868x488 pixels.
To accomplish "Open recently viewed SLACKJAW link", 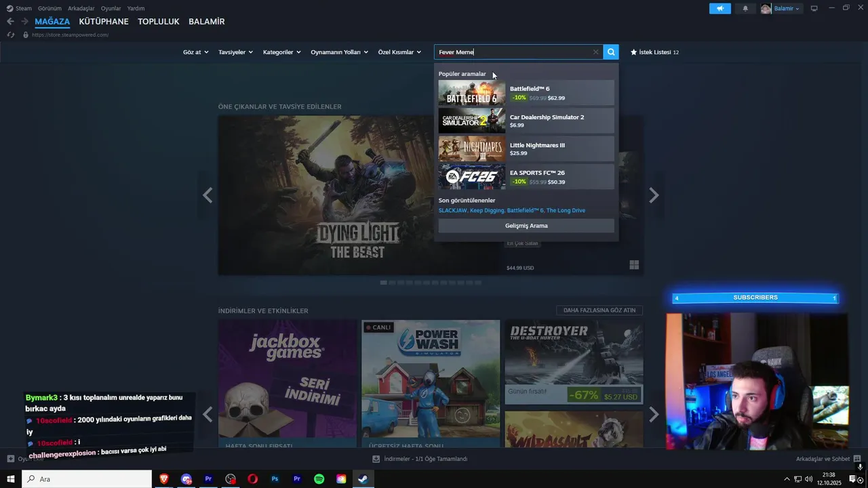I will click(452, 211).
